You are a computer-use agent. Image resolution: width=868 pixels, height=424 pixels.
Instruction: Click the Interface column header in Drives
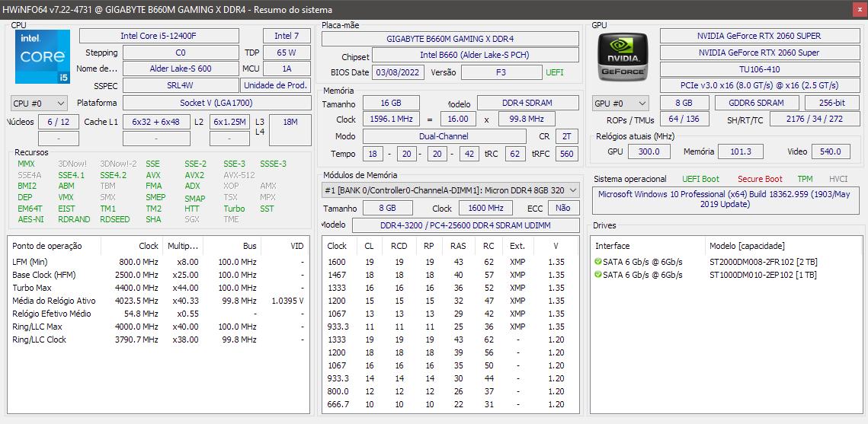tap(649, 246)
